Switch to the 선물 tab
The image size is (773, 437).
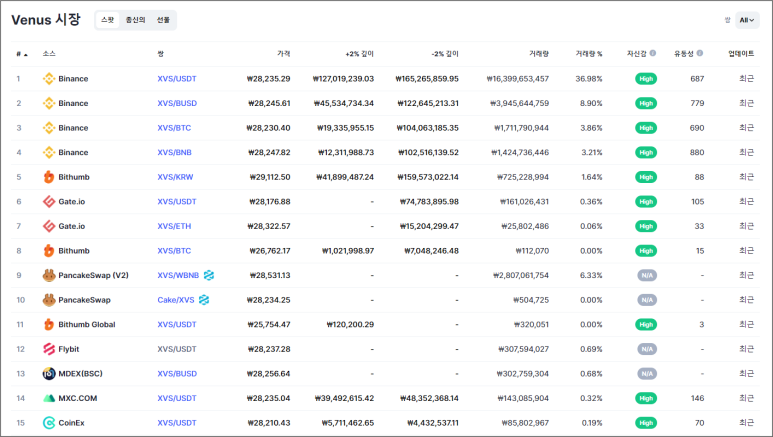click(x=163, y=20)
